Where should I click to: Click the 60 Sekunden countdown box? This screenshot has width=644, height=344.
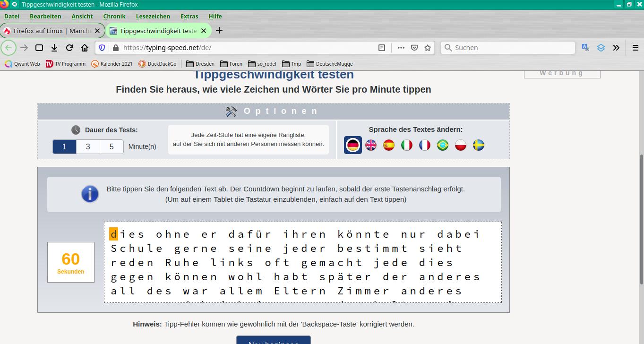tap(71, 262)
